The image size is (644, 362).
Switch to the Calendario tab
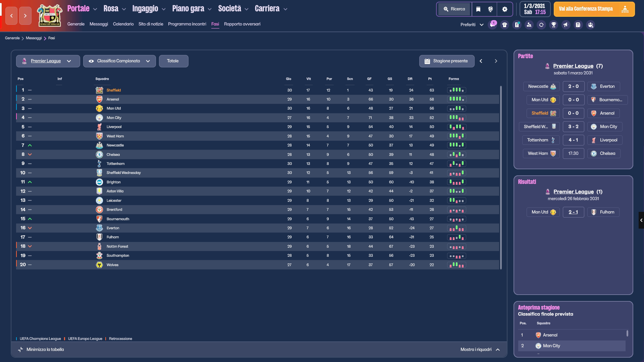pyautogui.click(x=123, y=24)
